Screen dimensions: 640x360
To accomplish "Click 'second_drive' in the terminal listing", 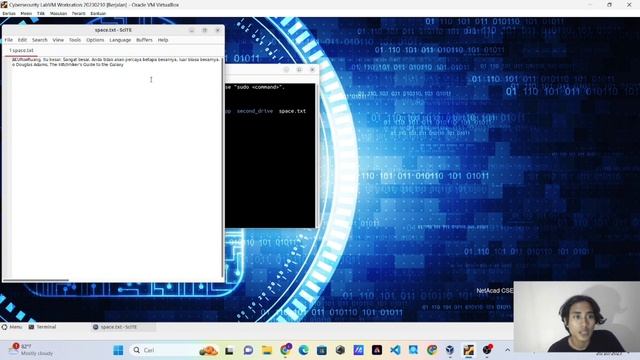I will (x=255, y=111).
